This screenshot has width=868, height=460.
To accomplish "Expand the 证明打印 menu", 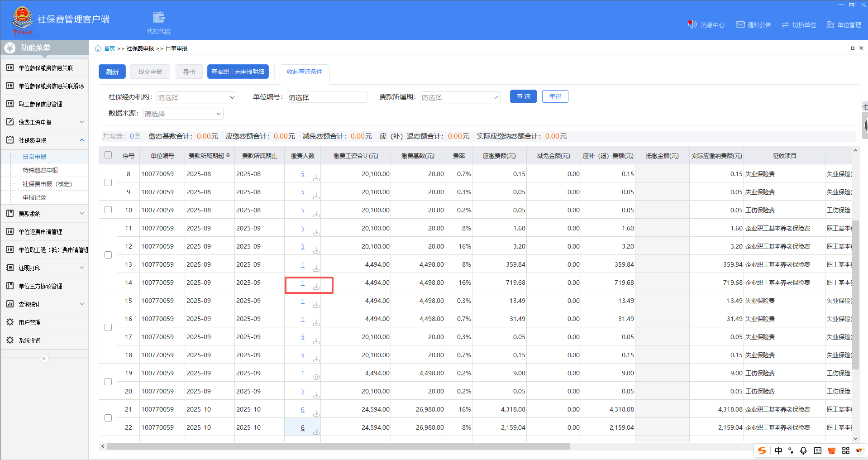I will pyautogui.click(x=82, y=268).
